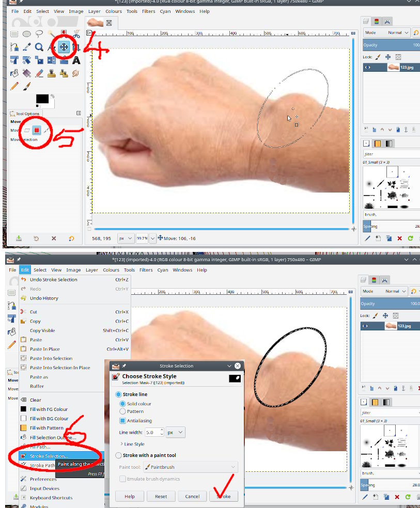Select Stroke with a paint tool radio

click(118, 455)
